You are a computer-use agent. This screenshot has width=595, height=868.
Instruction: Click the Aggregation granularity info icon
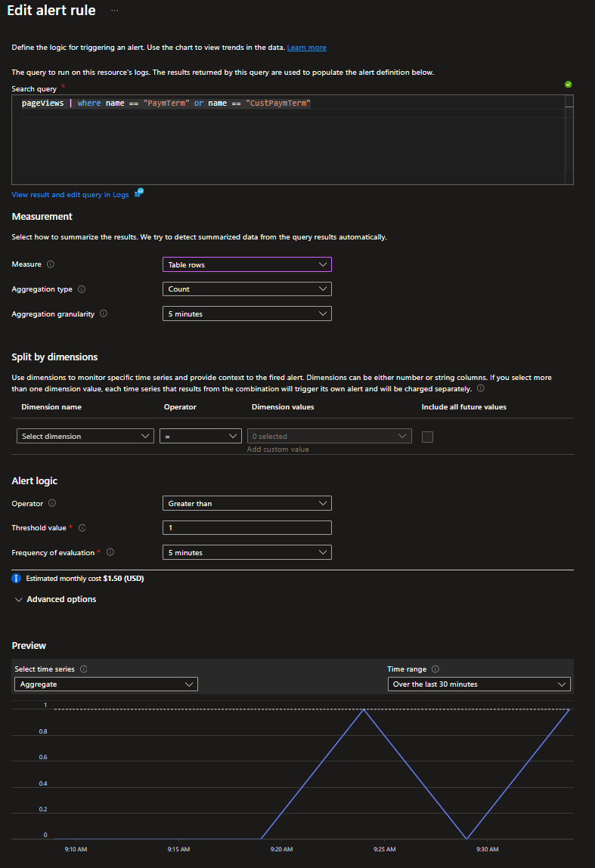pos(104,314)
